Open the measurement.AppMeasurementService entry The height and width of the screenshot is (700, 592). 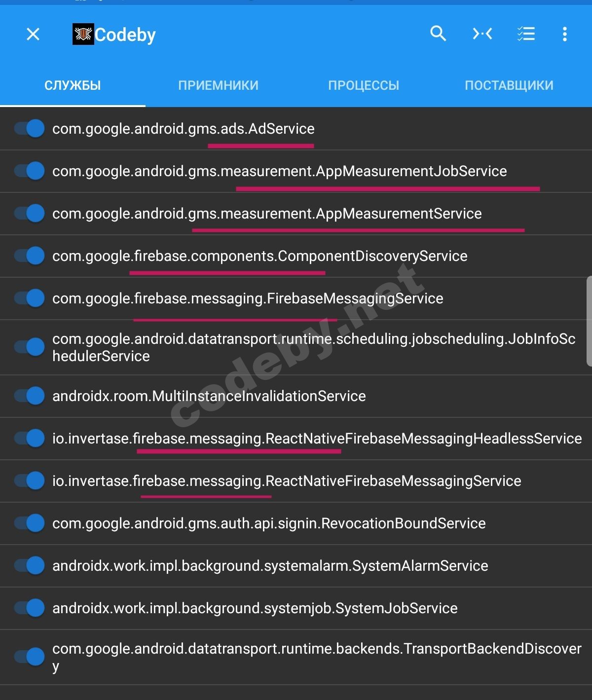[267, 214]
